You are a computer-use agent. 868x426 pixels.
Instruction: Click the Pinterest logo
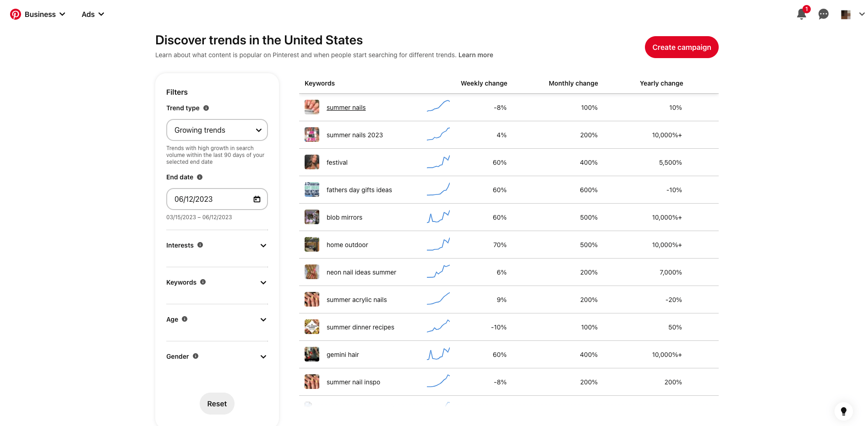click(15, 14)
